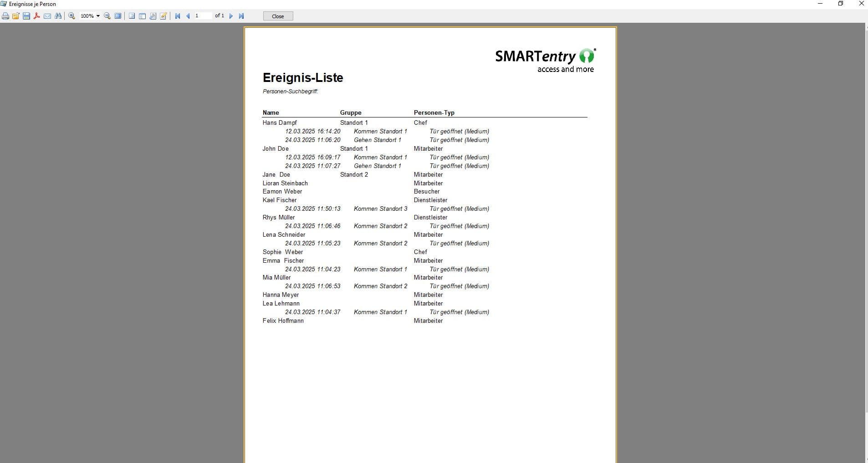This screenshot has height=463, width=868.
Task: Email the report
Action: [47, 16]
